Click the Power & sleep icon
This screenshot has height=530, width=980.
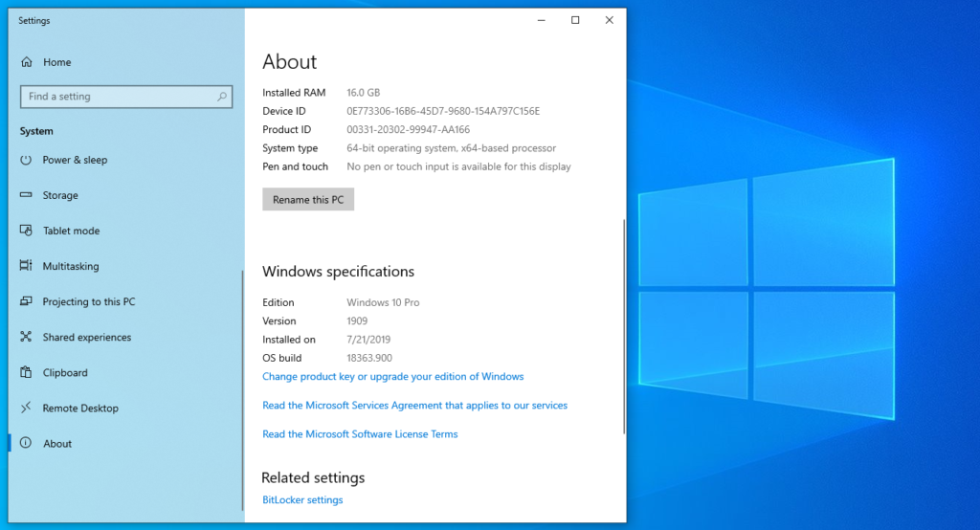tap(26, 160)
